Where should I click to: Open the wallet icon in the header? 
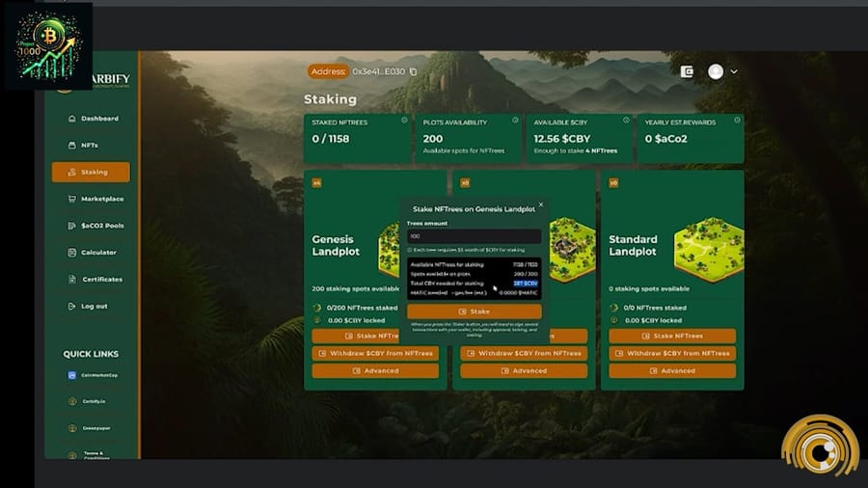688,71
